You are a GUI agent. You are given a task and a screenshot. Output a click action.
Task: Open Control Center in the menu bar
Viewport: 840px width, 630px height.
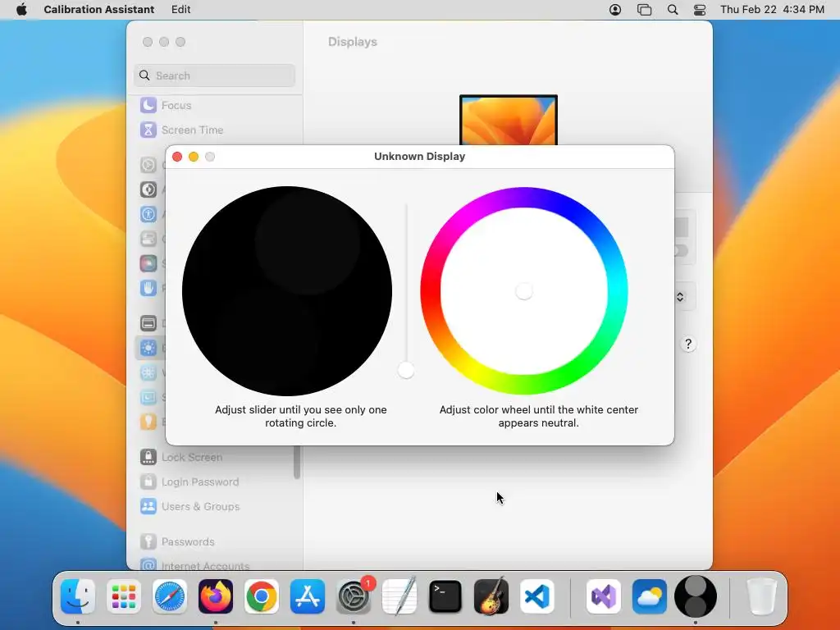pyautogui.click(x=700, y=9)
